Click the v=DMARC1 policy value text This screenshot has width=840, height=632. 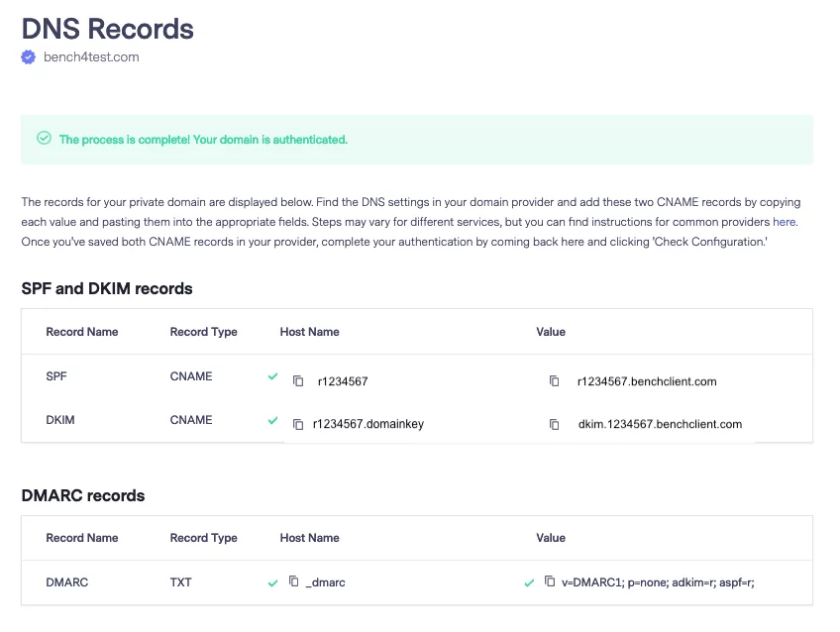[658, 582]
